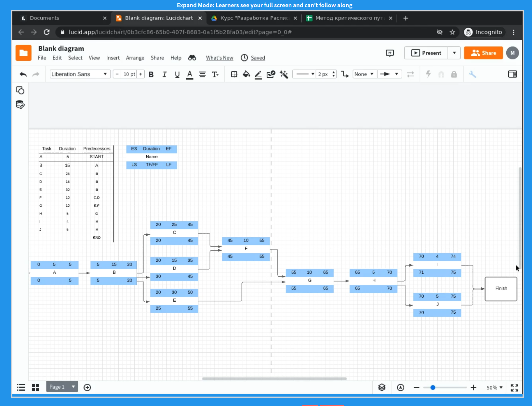Click the Lucidchart orange folder home icon

pyautogui.click(x=23, y=53)
